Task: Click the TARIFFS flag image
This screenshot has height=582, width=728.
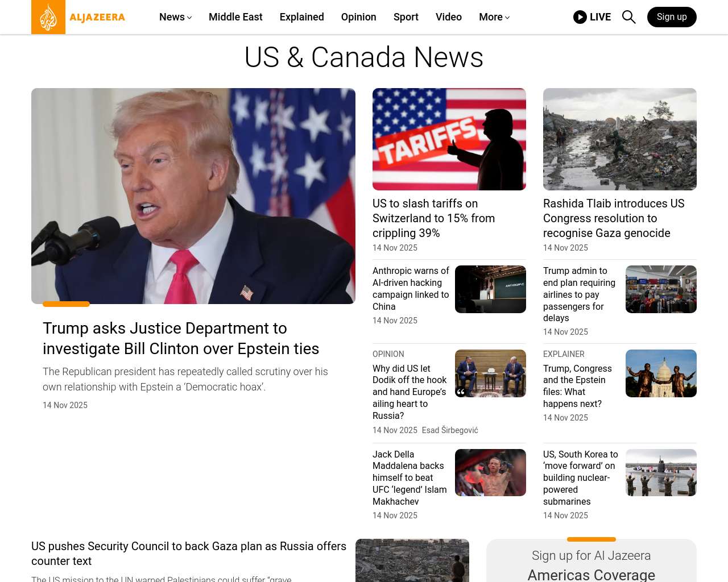Action: point(449,139)
